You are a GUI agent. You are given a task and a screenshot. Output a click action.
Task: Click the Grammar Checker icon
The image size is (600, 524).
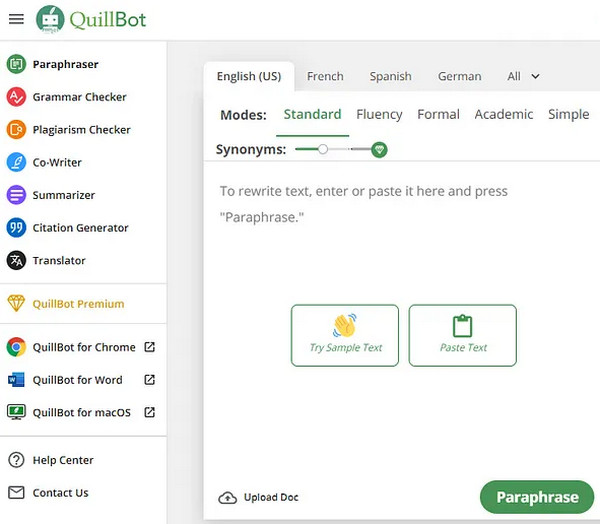[x=16, y=96]
